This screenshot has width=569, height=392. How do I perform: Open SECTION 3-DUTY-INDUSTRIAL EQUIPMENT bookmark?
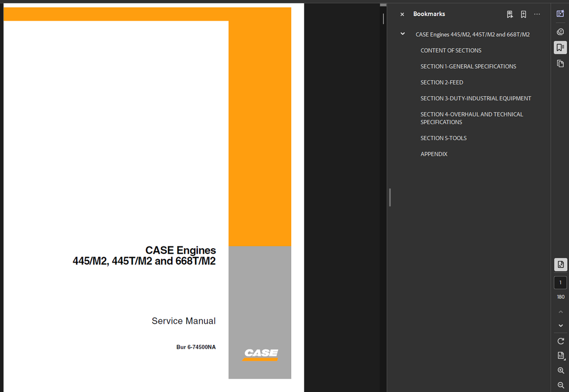coord(476,98)
